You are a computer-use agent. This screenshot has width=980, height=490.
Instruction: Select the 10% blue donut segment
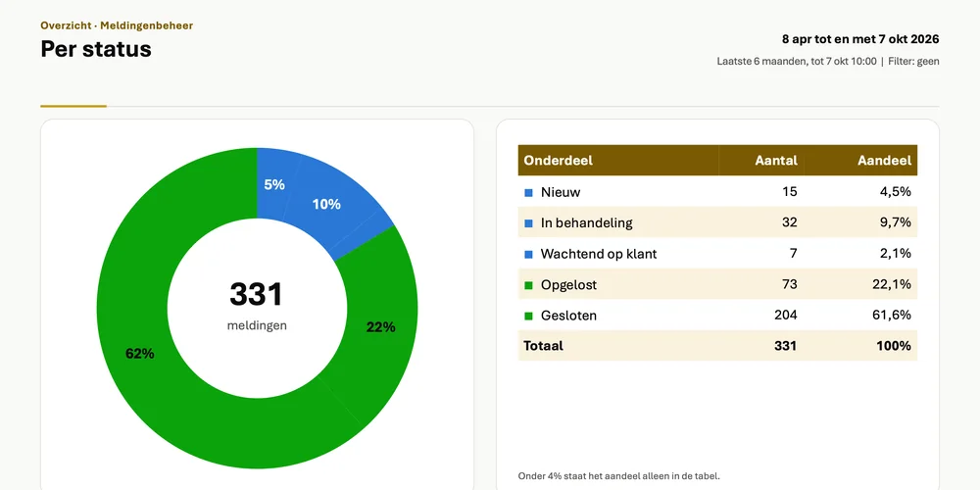326,204
